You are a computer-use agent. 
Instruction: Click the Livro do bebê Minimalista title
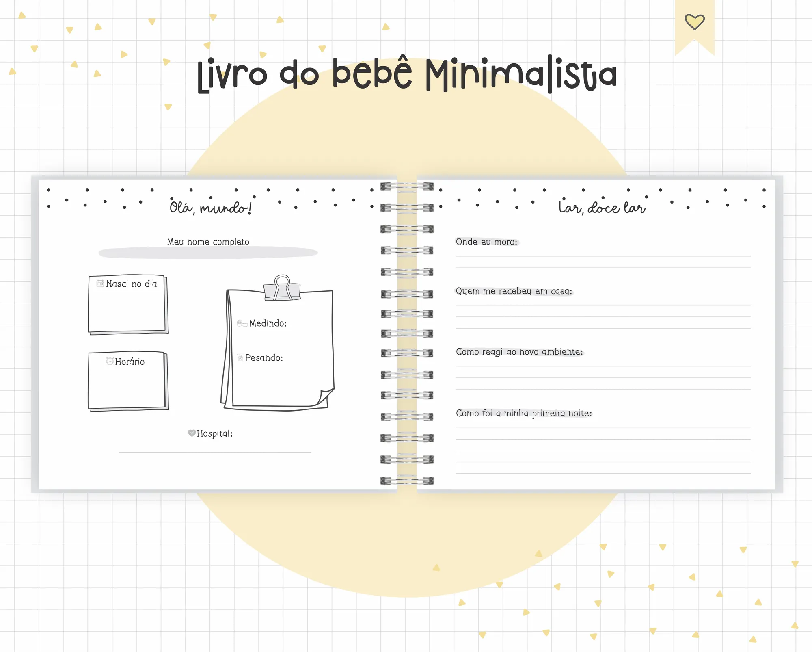pos(407,75)
